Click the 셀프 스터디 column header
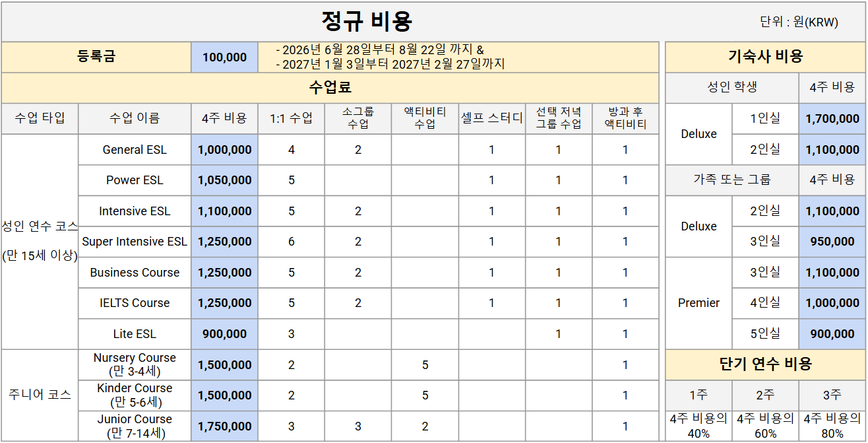 (x=491, y=118)
